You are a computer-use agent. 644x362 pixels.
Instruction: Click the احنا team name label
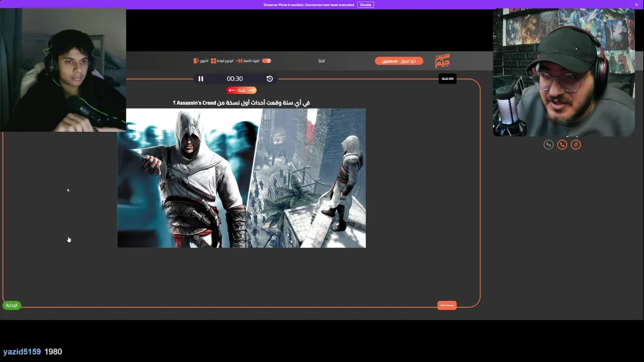pos(321,61)
